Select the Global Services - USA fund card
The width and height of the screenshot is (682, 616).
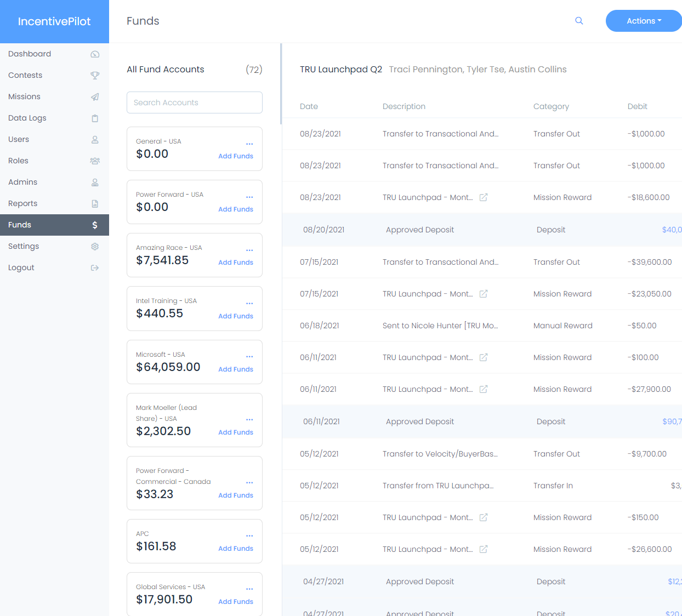click(195, 594)
